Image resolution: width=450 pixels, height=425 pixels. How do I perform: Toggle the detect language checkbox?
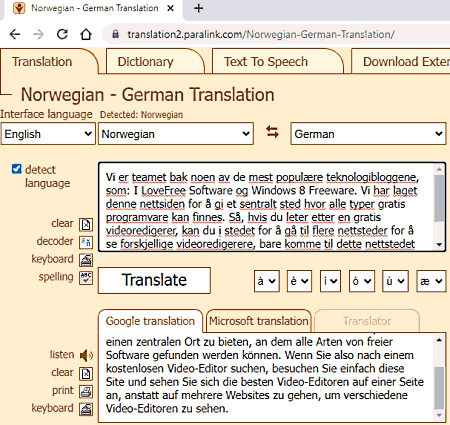point(17,169)
